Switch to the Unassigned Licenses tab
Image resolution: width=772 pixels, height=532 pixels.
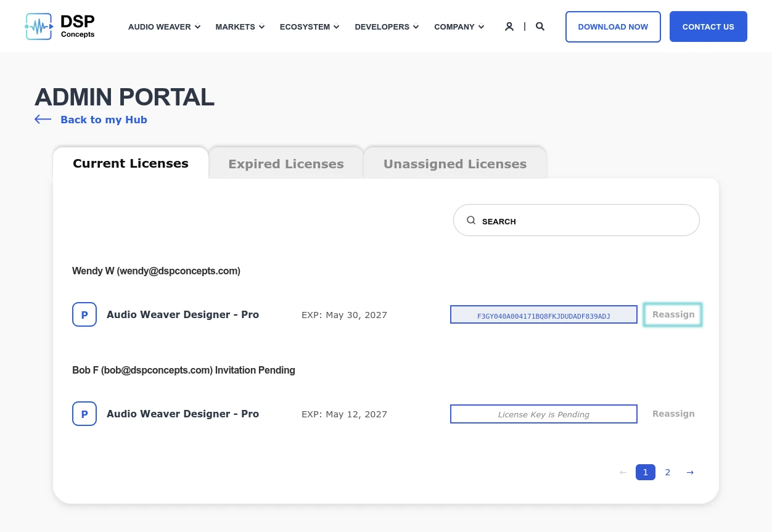point(455,164)
